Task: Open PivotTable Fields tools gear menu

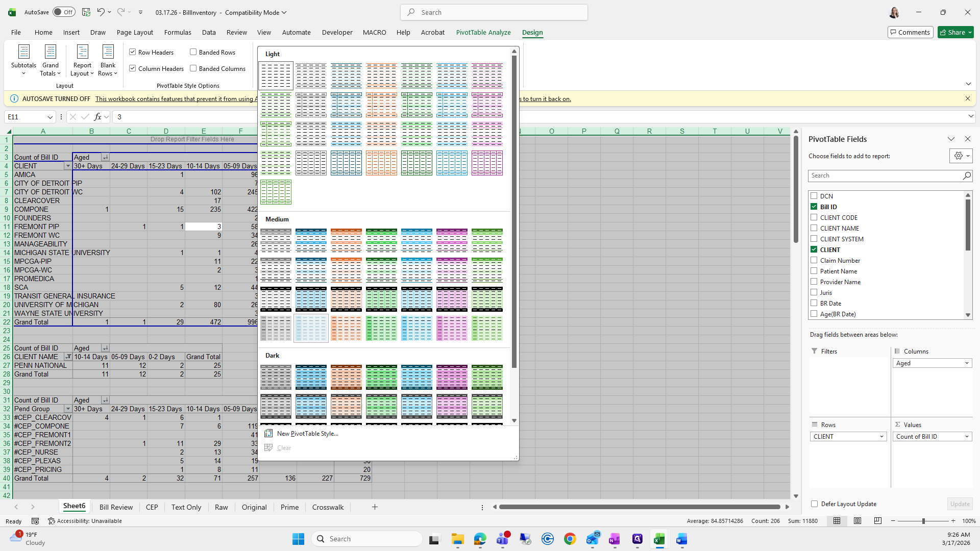Action: point(961,156)
